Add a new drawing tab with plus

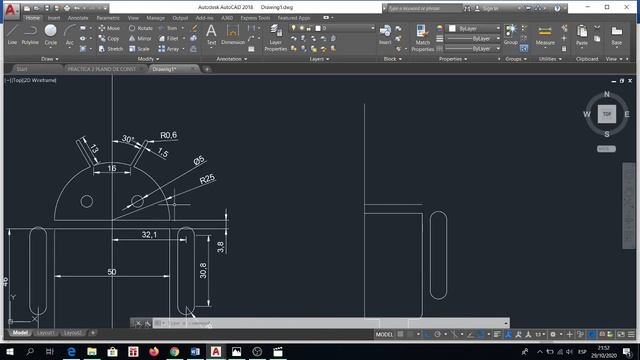(207, 69)
